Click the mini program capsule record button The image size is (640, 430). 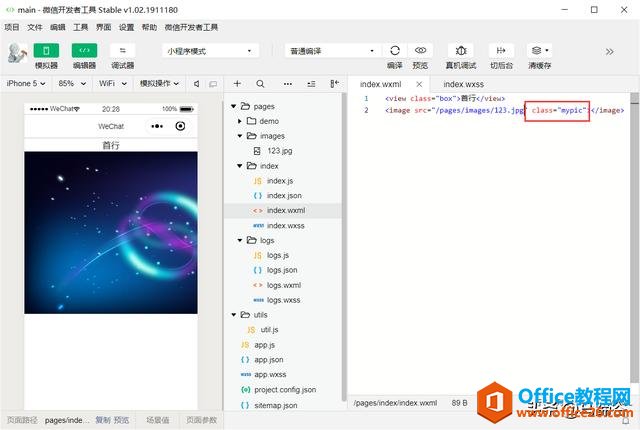180,126
